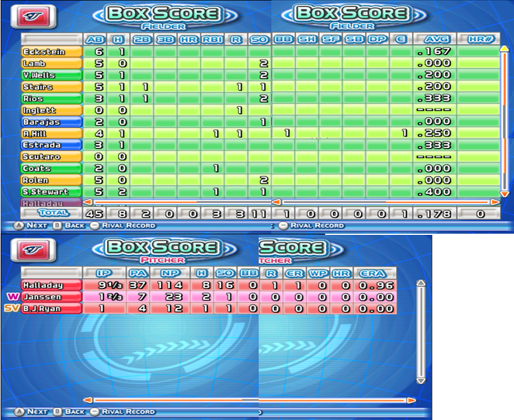Viewport: 514px width, 420px height.
Task: Select player Scutaro
Action: [x=51, y=157]
